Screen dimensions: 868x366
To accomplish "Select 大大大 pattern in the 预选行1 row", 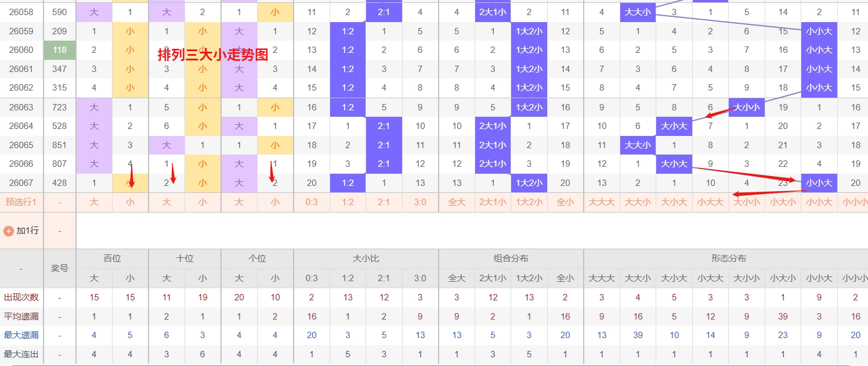I will [602, 202].
